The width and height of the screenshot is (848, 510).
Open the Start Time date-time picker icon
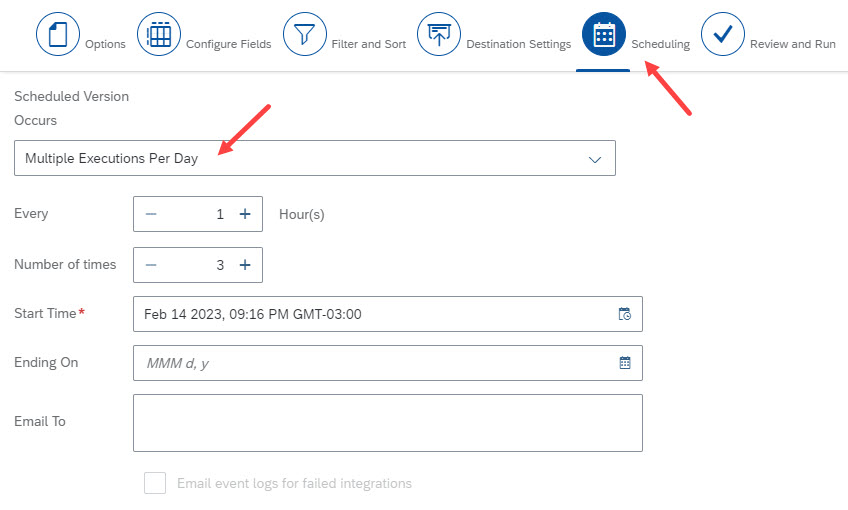[x=625, y=314]
